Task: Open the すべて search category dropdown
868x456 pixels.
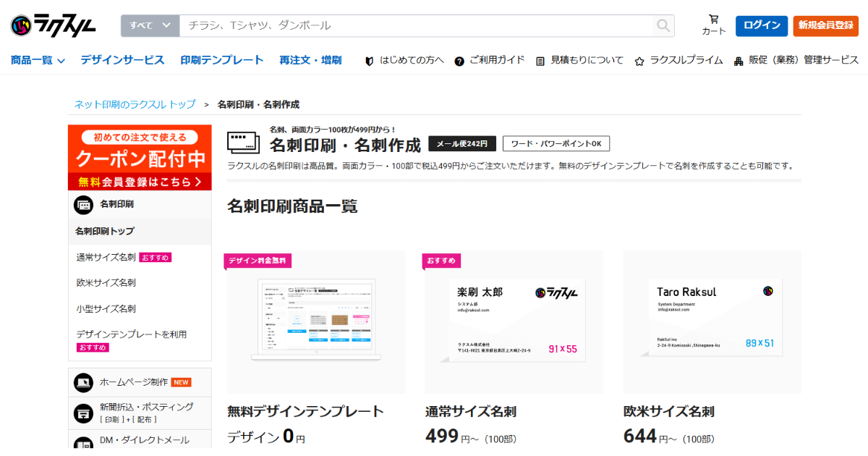Action: tap(150, 26)
